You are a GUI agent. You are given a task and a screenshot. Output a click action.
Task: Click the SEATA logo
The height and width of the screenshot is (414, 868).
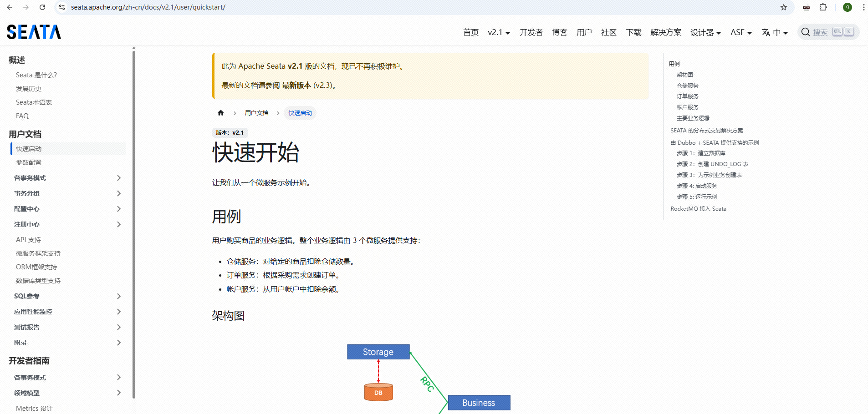point(34,32)
